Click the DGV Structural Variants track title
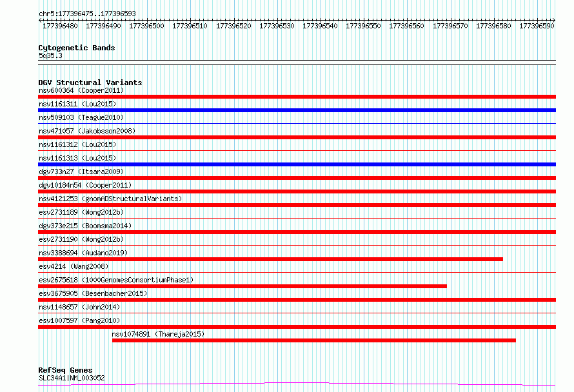Image resolution: width=574 pixels, height=392 pixels. coord(90,83)
